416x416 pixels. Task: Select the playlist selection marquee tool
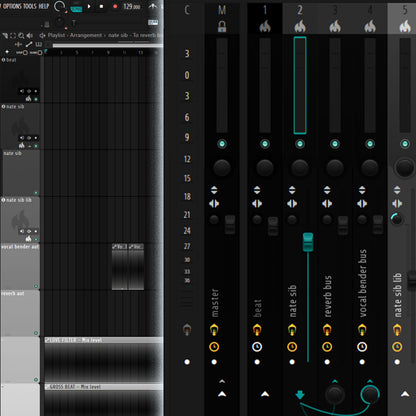coord(13,35)
